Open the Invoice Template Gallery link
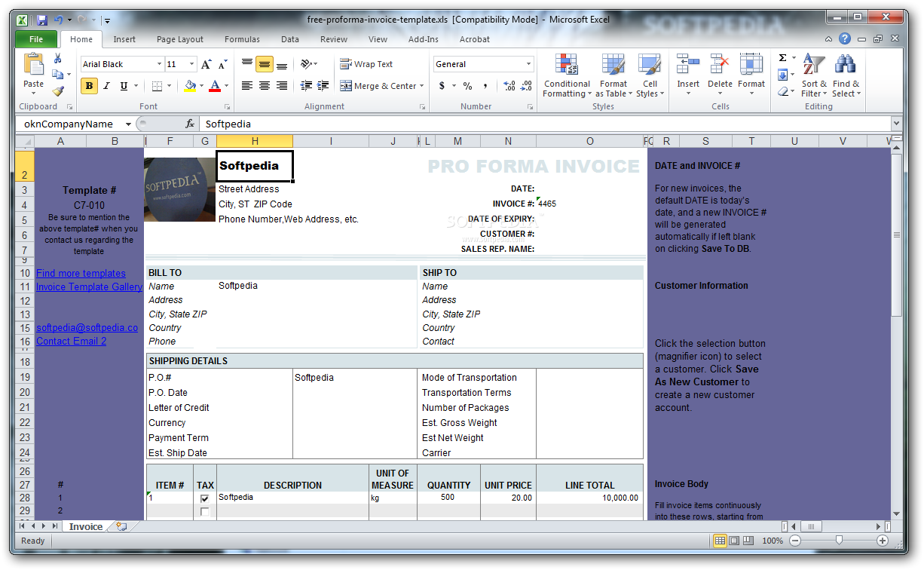The width and height of the screenshot is (924, 570). click(x=89, y=287)
